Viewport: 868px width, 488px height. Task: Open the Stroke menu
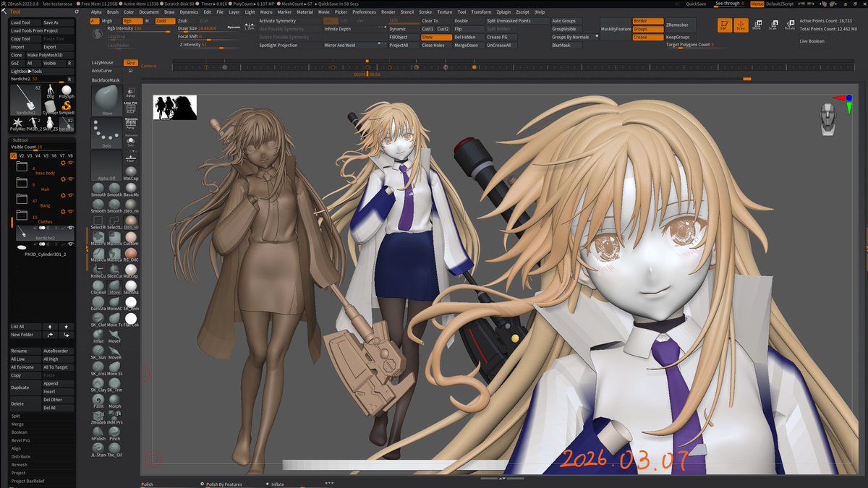[425, 12]
